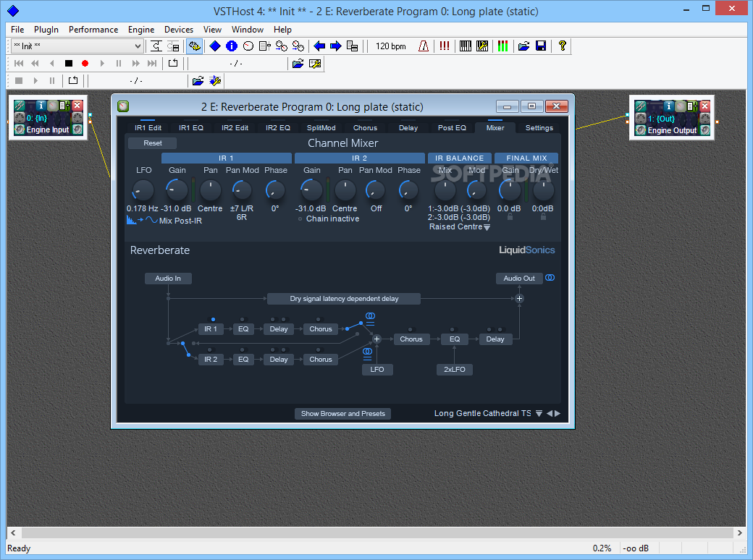Toggle the lock under Final Mix Gain
This screenshot has width=753, height=560.
pos(510,217)
